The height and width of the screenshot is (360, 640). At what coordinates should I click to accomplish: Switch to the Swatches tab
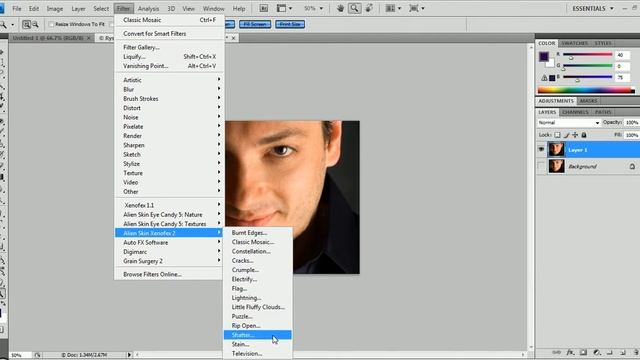click(574, 43)
